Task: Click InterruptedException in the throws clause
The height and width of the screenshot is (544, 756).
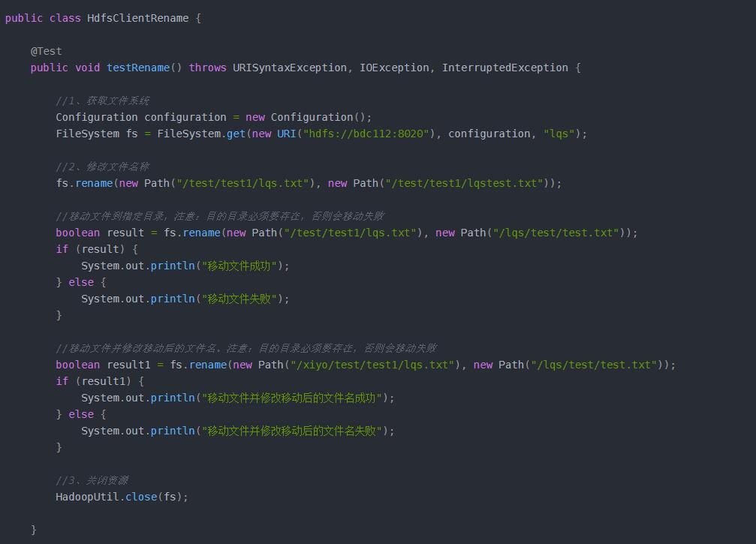Action: pyautogui.click(x=505, y=68)
